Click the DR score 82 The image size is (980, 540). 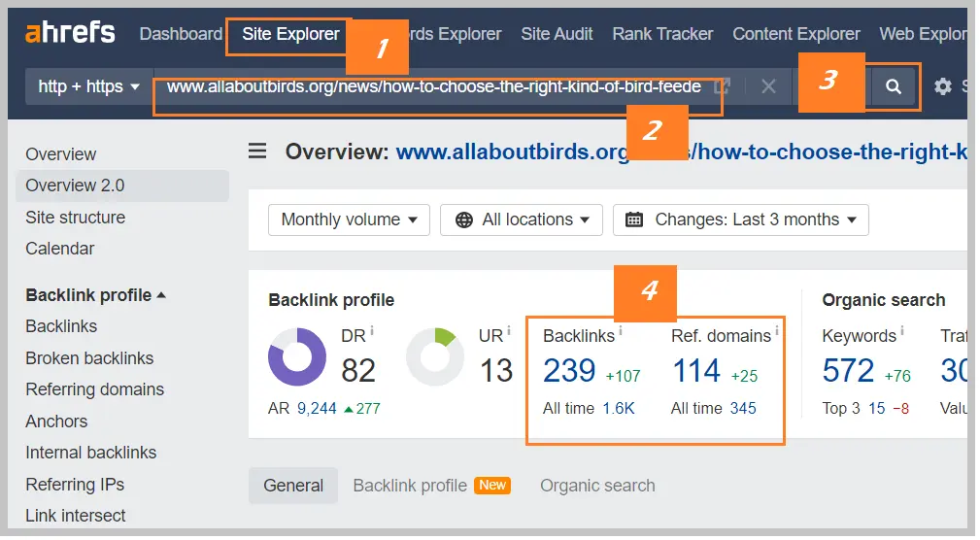[x=358, y=371]
